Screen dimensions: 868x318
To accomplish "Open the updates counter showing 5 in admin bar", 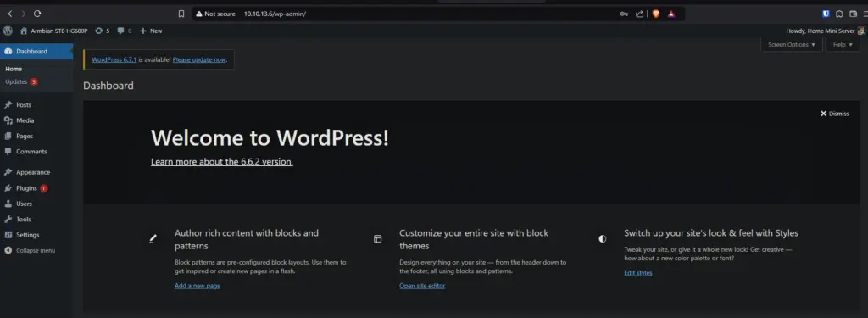I will pos(103,31).
